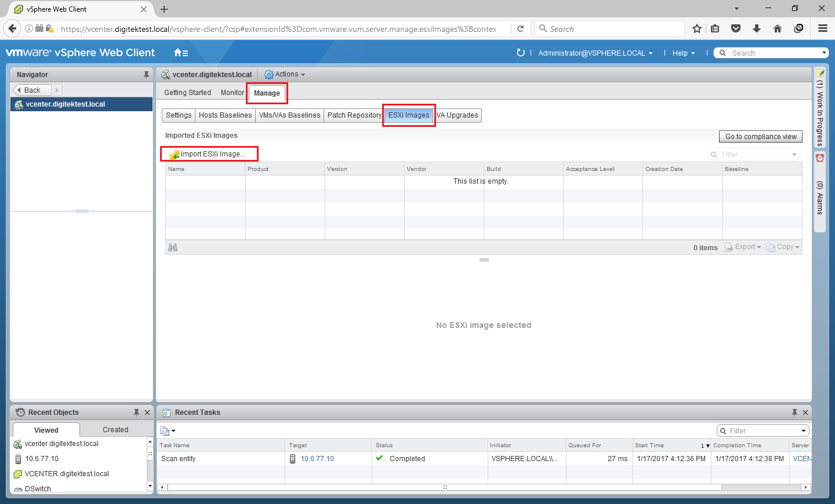Switch to Viewed tab in Recent Objects
This screenshot has width=835, height=504.
coord(46,430)
